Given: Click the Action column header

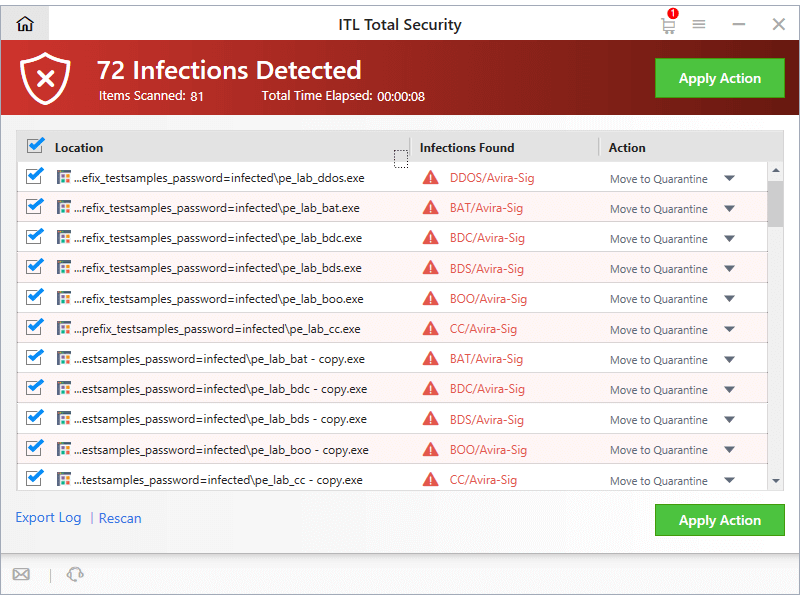Looking at the screenshot, I should [x=627, y=147].
